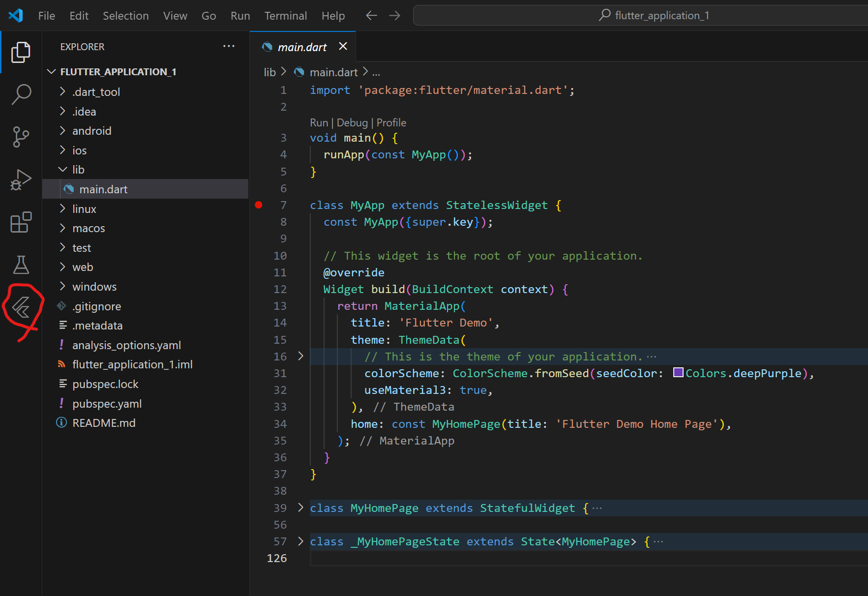Click the flutter_application_1 command center search box
The width and height of the screenshot is (868, 596).
click(x=641, y=15)
